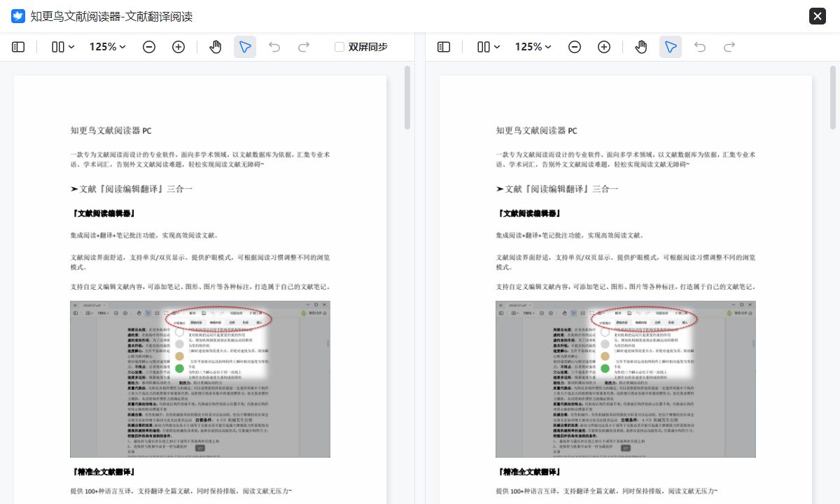This screenshot has height=504, width=840.
Task: Click the embedded screenshot in right document
Action: [626, 379]
